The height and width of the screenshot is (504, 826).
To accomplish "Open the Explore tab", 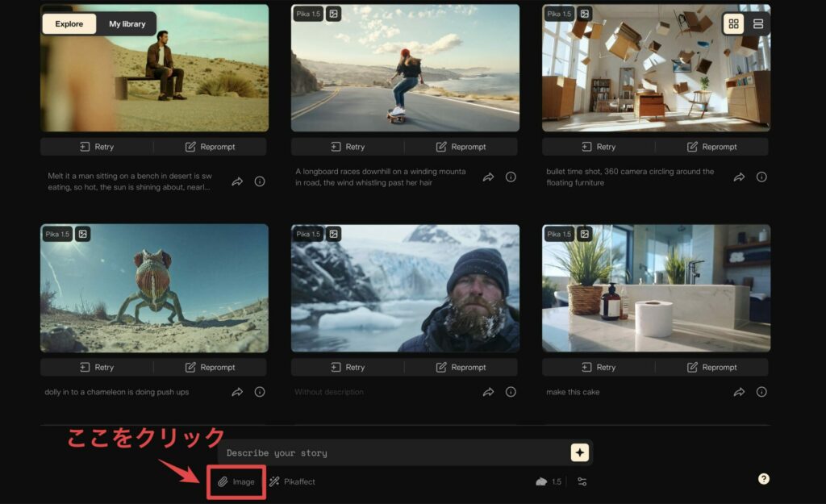I will [69, 24].
